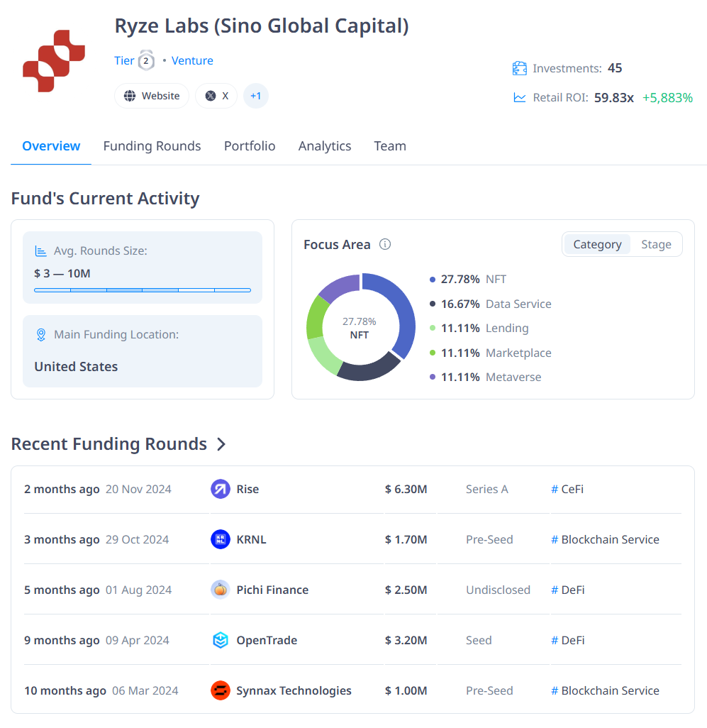Click the Rise project icon

(x=220, y=489)
